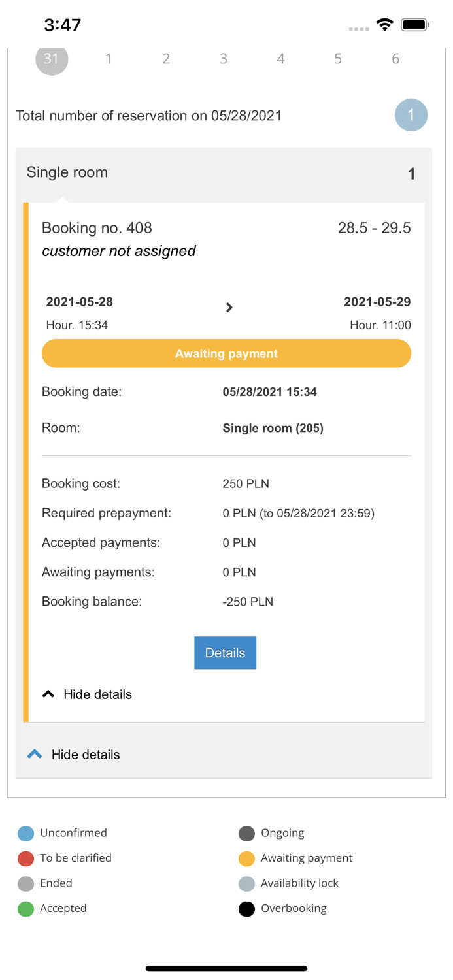The image size is (453, 980).
Task: Tap the Wi-Fi icon in the status bar
Action: (x=384, y=24)
